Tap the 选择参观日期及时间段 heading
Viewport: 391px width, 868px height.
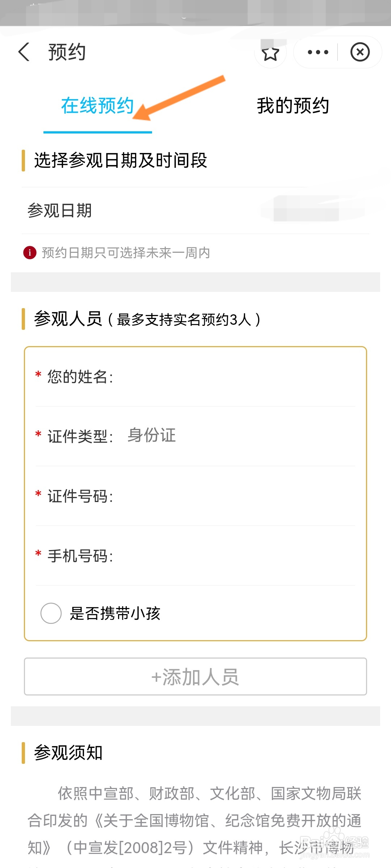pos(121,160)
